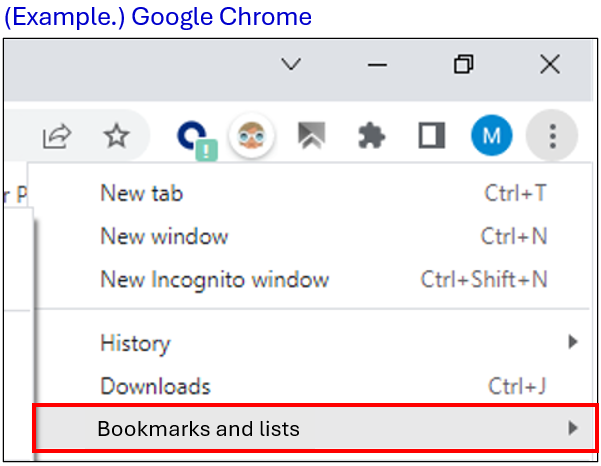Screen dimensions: 601x466
Task: Restore down the Chrome window
Action: coord(463,65)
